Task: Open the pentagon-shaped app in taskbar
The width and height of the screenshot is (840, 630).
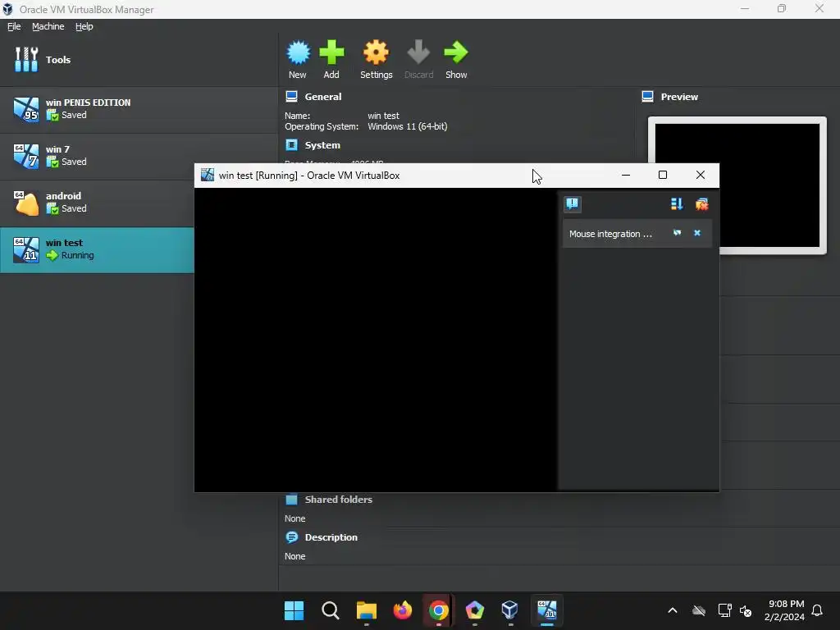Action: pos(475,610)
